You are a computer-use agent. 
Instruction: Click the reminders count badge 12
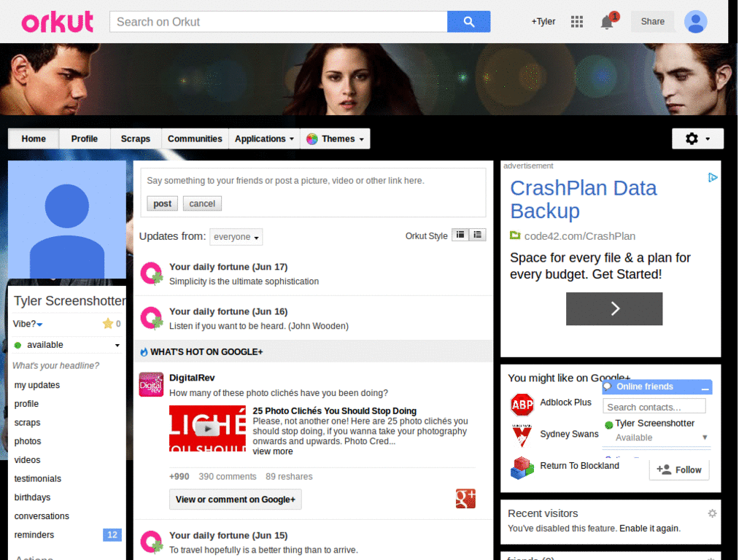tap(112, 534)
